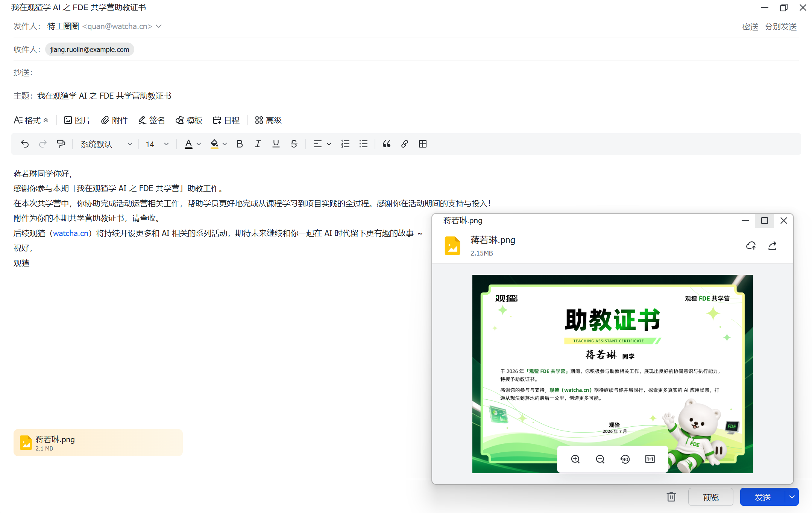Open font color dropdown arrow
The height and width of the screenshot is (513, 812).
[199, 144]
